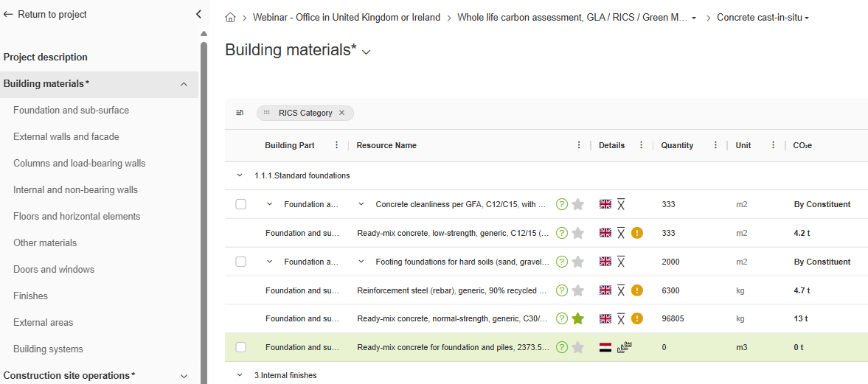Open Foundation and sub-surface section
This screenshot has height=384, width=868.
(71, 110)
